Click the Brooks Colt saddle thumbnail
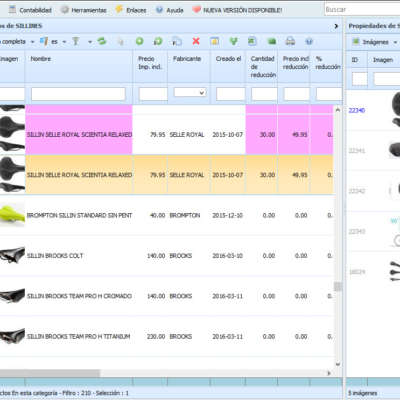This screenshot has height=400, width=400. point(12,255)
